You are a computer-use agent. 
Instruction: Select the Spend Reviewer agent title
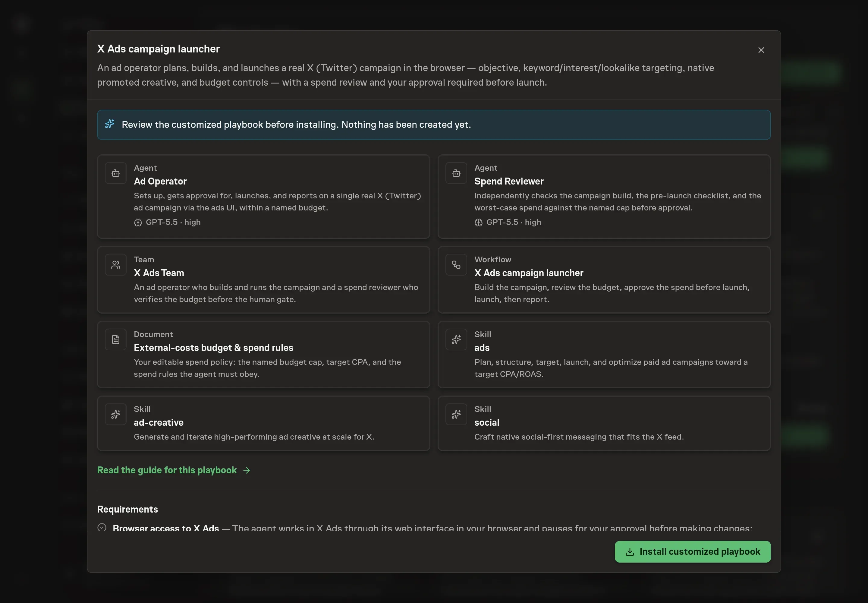(509, 182)
